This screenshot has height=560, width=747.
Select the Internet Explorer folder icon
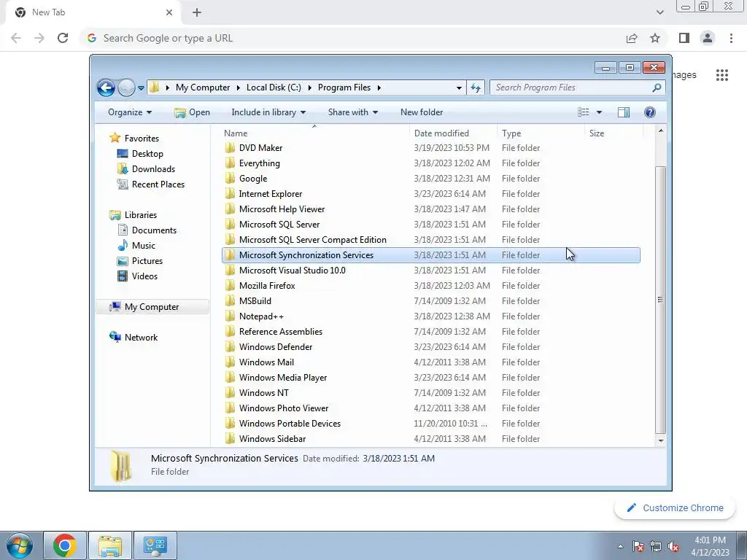tap(230, 194)
